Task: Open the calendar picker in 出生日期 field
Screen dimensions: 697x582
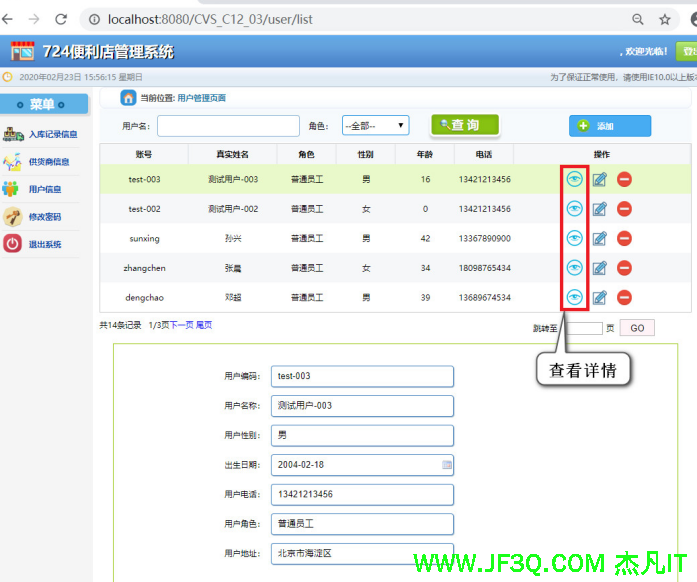Action: tap(447, 465)
